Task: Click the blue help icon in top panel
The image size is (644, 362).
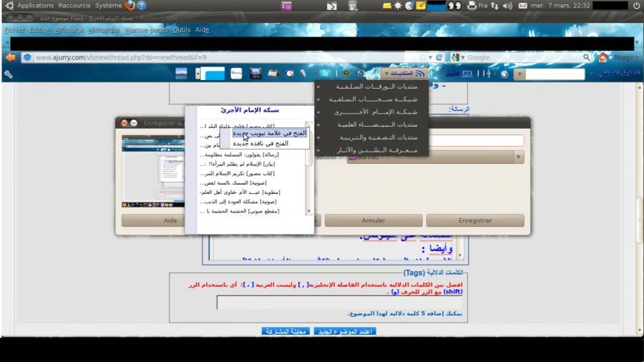Action: 142,5
